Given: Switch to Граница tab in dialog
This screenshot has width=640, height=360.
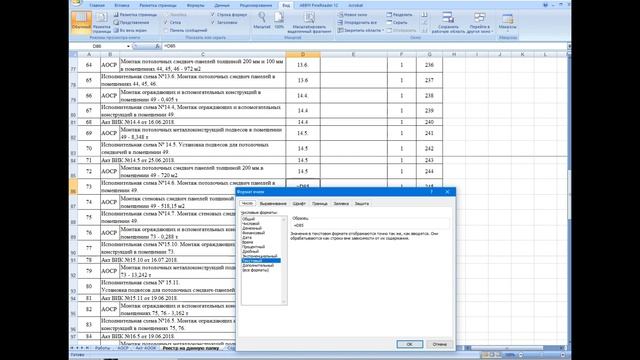Looking at the screenshot, I should coord(320,203).
